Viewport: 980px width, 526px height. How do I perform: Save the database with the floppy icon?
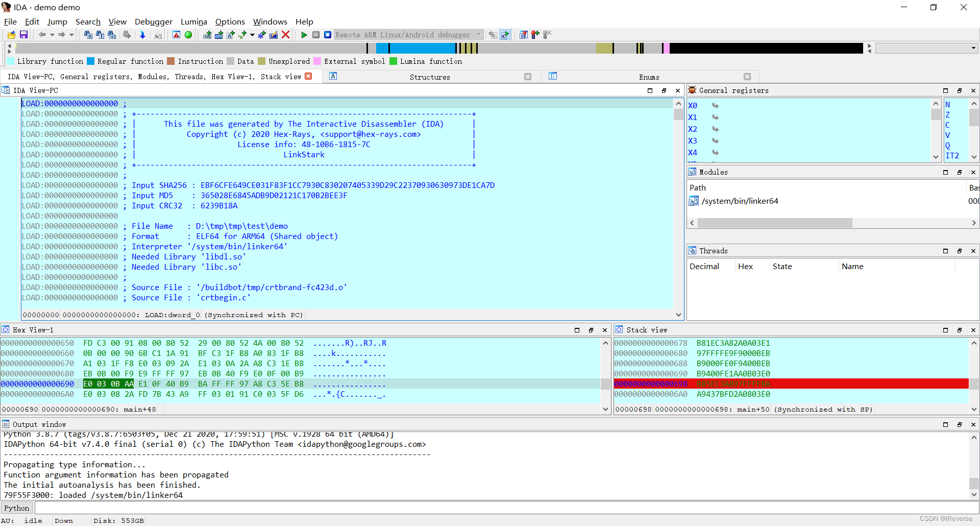pyautogui.click(x=23, y=35)
